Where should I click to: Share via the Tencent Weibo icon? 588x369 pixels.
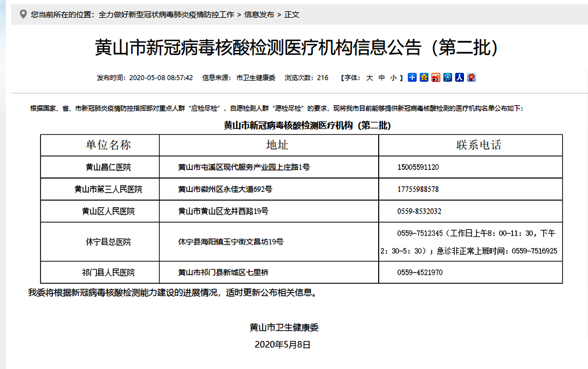coord(448,77)
